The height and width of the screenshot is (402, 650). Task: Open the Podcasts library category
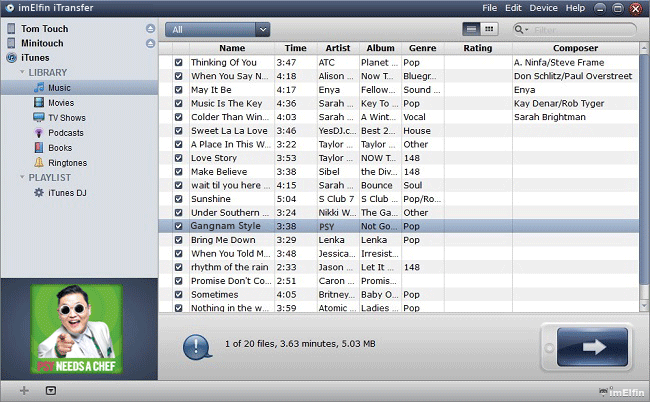coord(65,133)
